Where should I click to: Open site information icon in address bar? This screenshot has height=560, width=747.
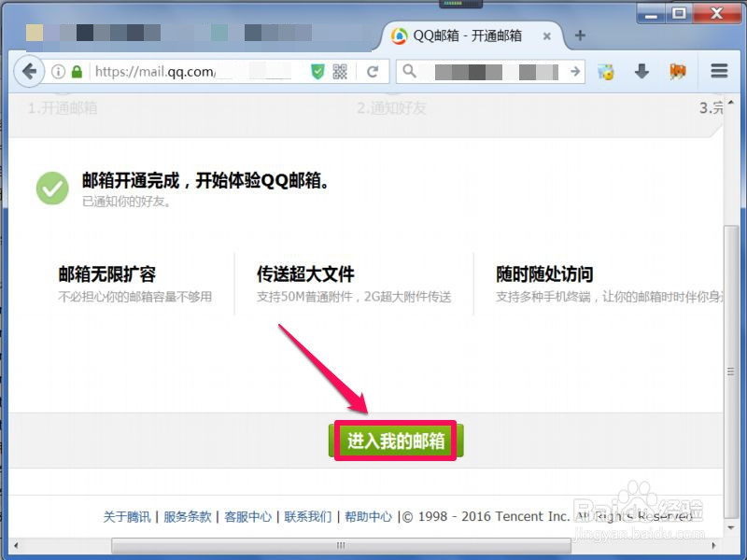pyautogui.click(x=58, y=72)
